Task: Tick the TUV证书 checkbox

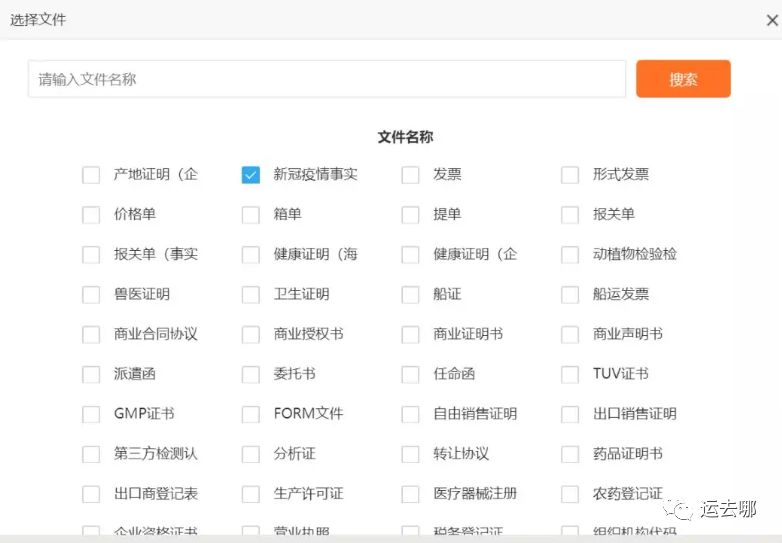Action: click(x=570, y=375)
